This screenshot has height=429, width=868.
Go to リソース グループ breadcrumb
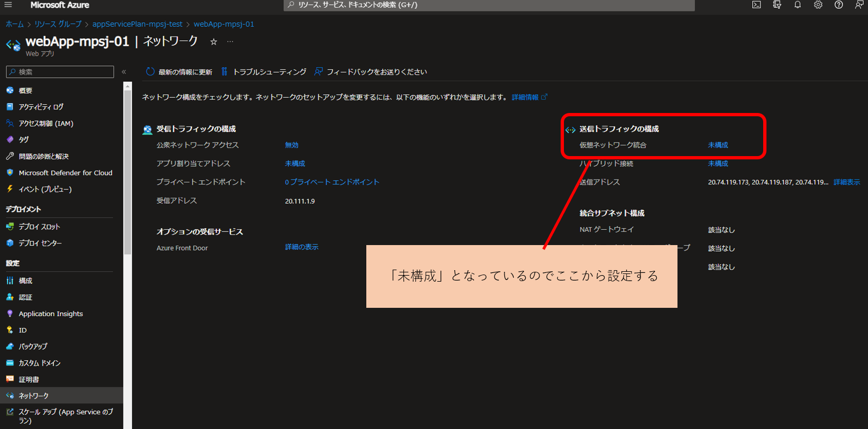[x=58, y=24]
